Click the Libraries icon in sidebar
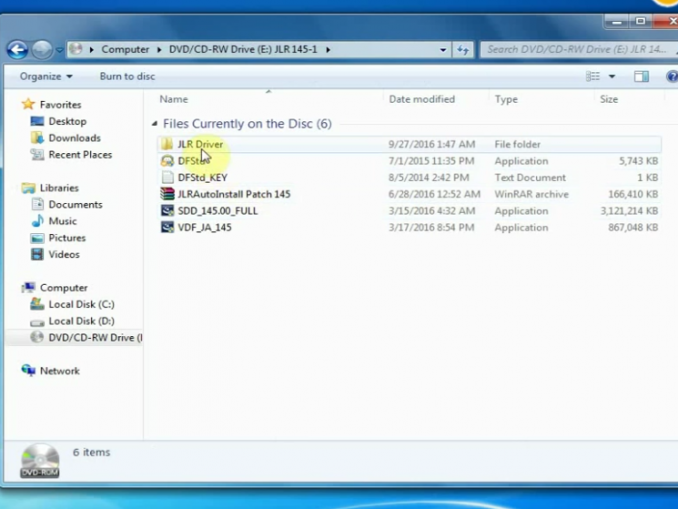 click(x=28, y=187)
